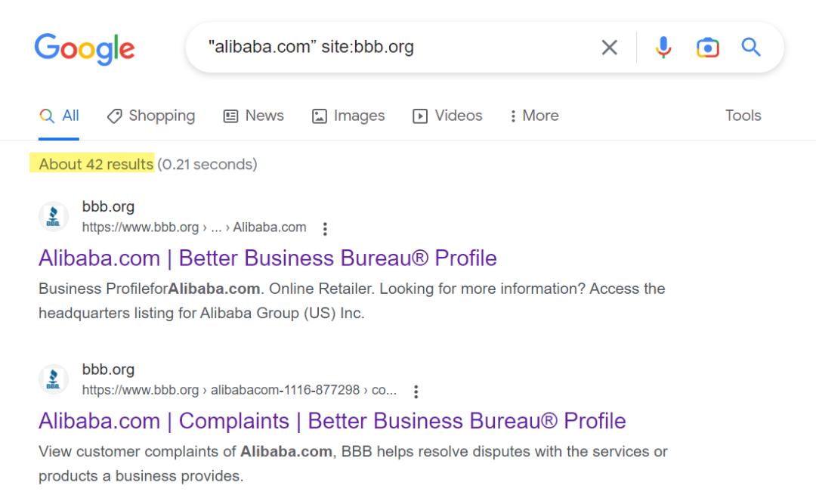Click BBB favicon of first result
This screenshot has height=504, width=816.
tap(53, 217)
